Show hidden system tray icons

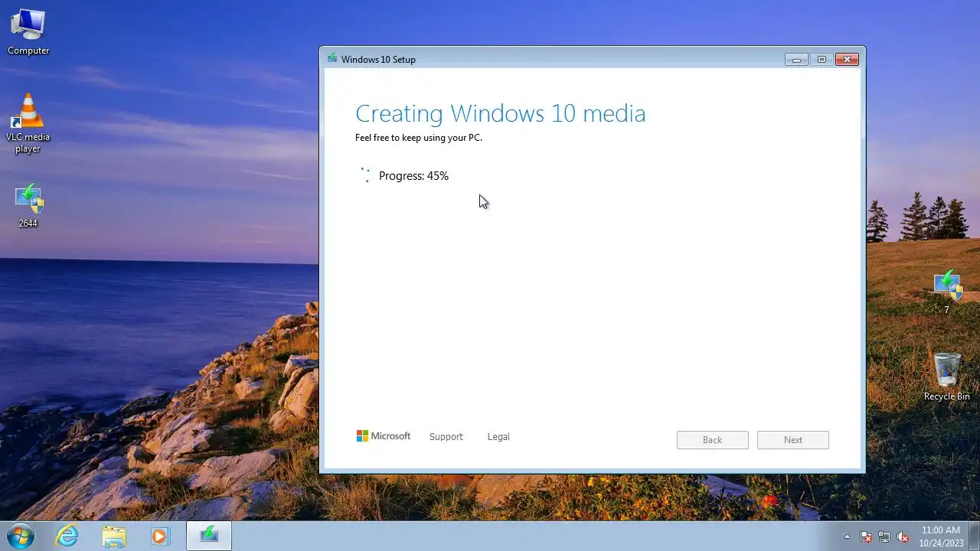click(847, 536)
